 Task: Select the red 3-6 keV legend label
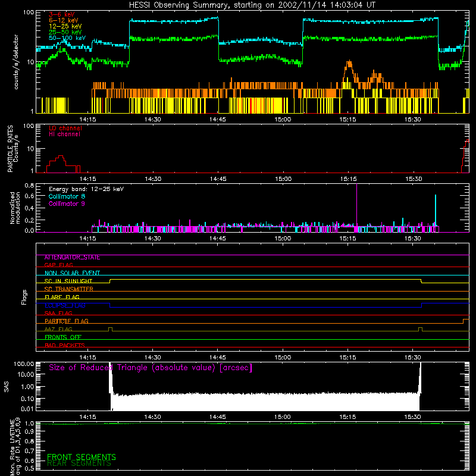coord(62,14)
